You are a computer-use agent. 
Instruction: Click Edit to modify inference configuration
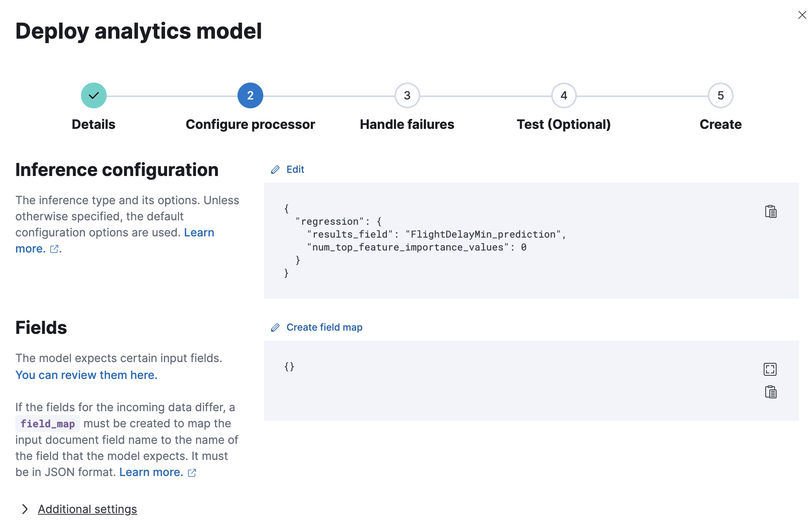coord(295,170)
